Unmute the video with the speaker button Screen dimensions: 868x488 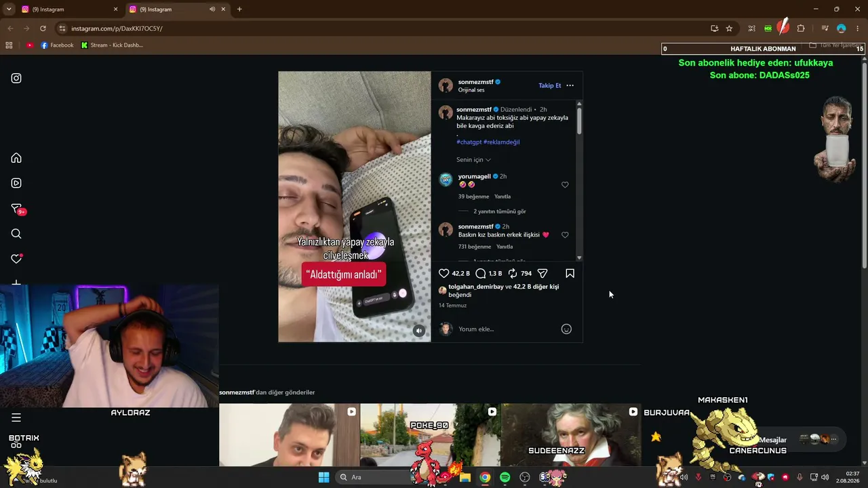419,331
